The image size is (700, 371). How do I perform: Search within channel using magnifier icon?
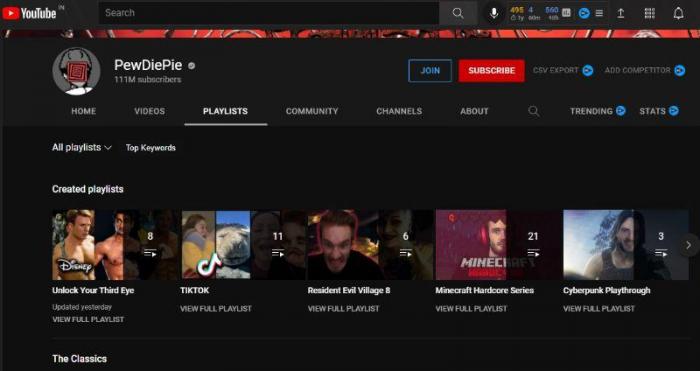click(x=533, y=111)
